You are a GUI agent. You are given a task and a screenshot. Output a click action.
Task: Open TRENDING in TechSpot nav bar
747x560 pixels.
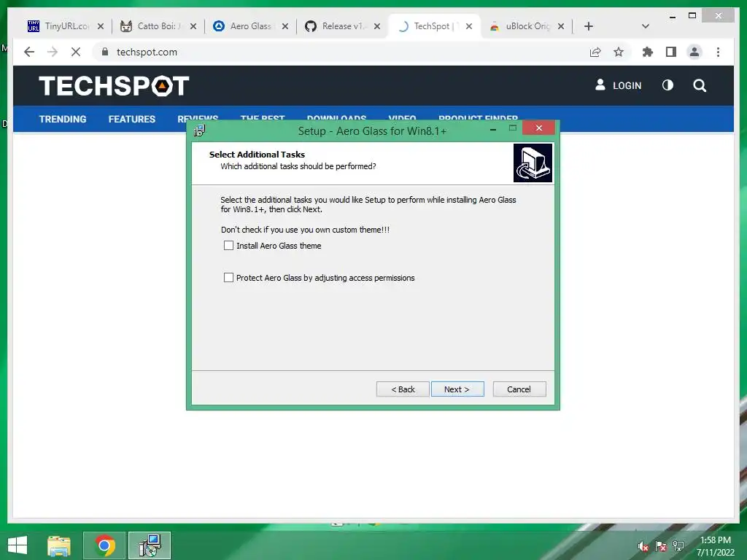point(63,119)
